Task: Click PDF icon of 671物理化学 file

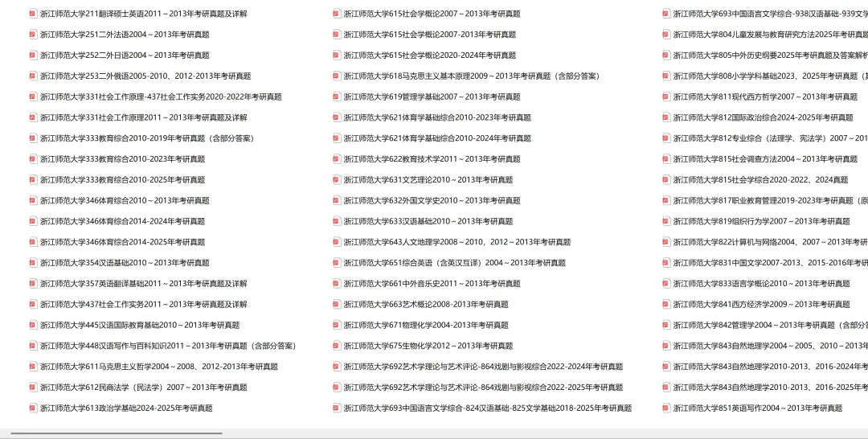Action: tap(337, 325)
